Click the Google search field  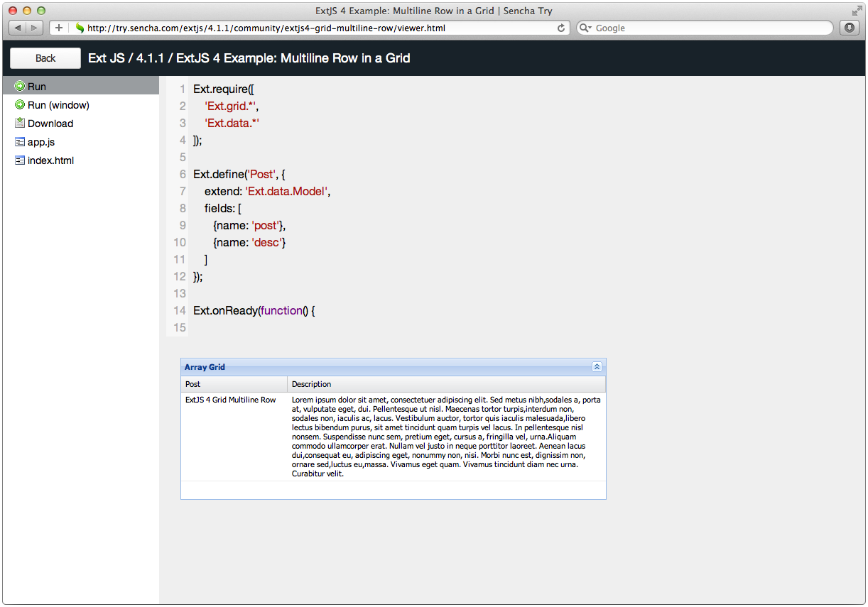click(x=704, y=28)
